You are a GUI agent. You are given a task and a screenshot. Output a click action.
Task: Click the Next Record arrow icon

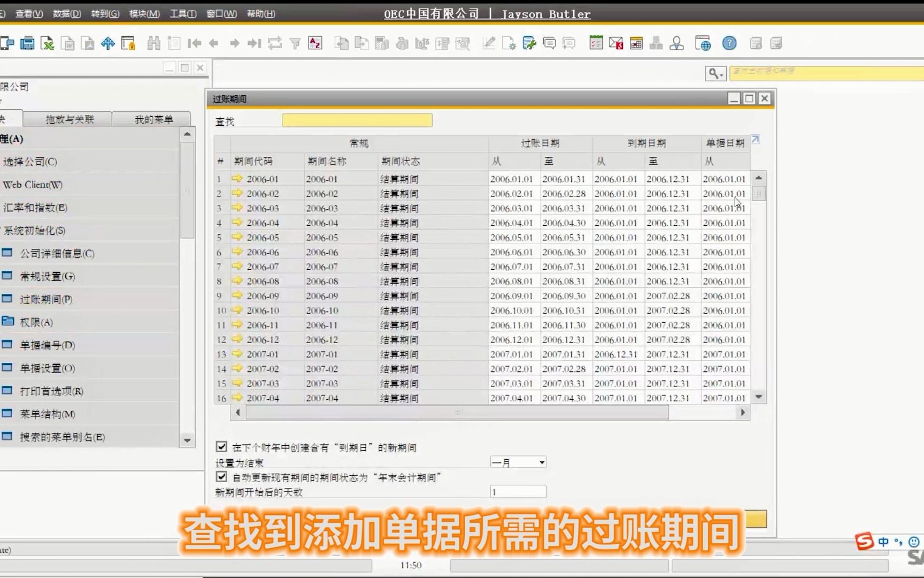point(234,43)
